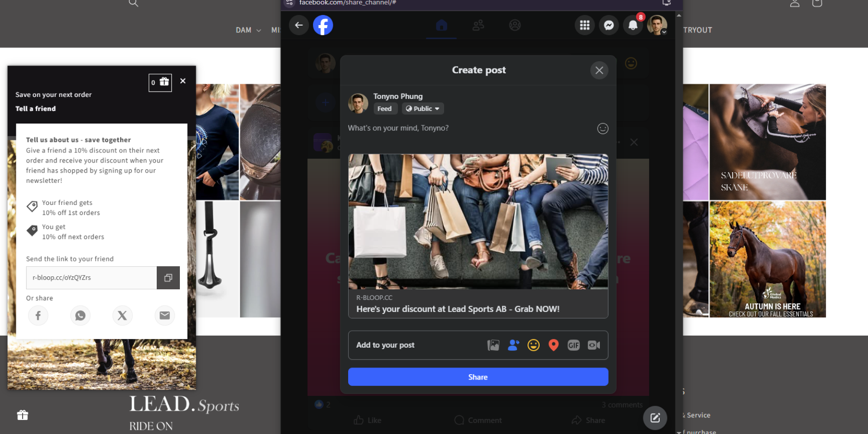Copy the r-bloop.cc referral link
Screen dimensions: 868x434
168,278
